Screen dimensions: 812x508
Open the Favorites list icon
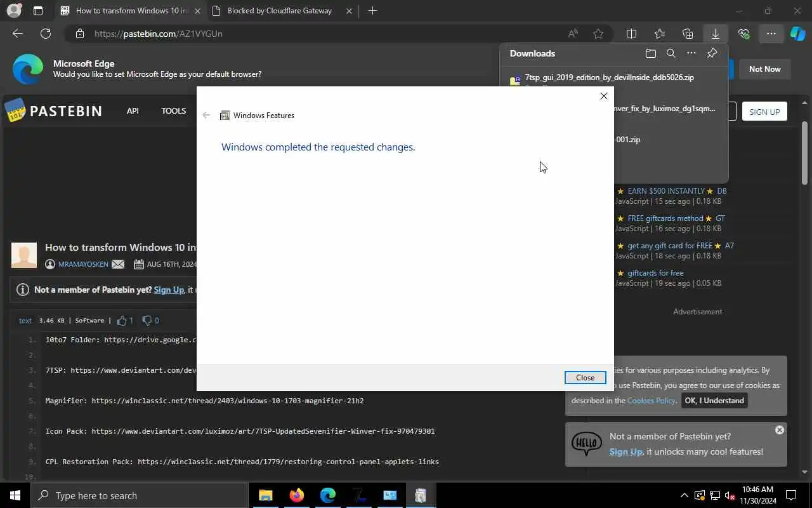pos(660,34)
